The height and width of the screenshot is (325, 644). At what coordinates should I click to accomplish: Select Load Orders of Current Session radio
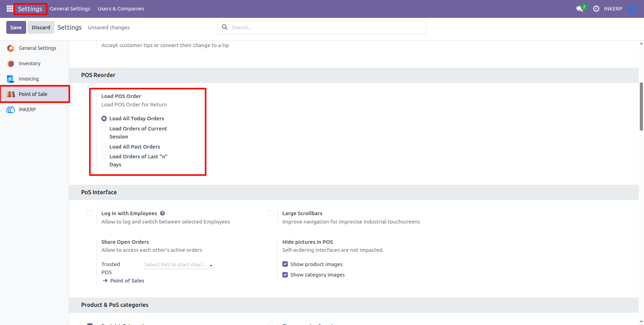pyautogui.click(x=104, y=129)
